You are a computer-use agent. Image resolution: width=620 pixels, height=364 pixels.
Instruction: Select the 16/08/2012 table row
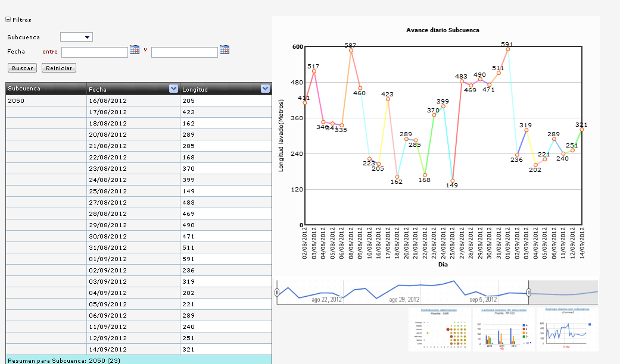pos(138,101)
